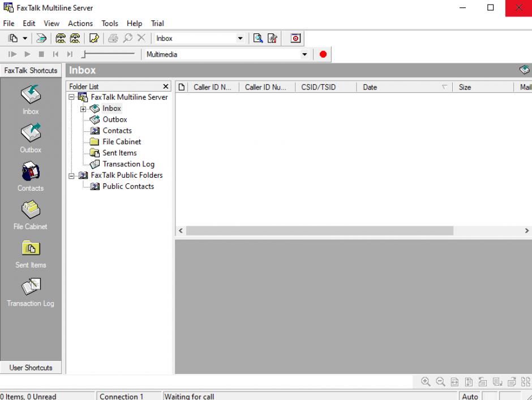Select Contacts in the folder tree

click(x=117, y=131)
